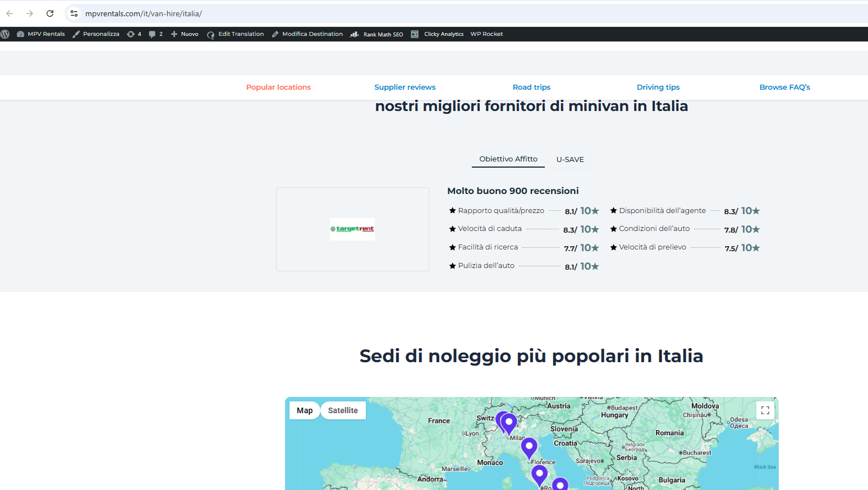Open the Nuovo add-new menu

(x=185, y=34)
